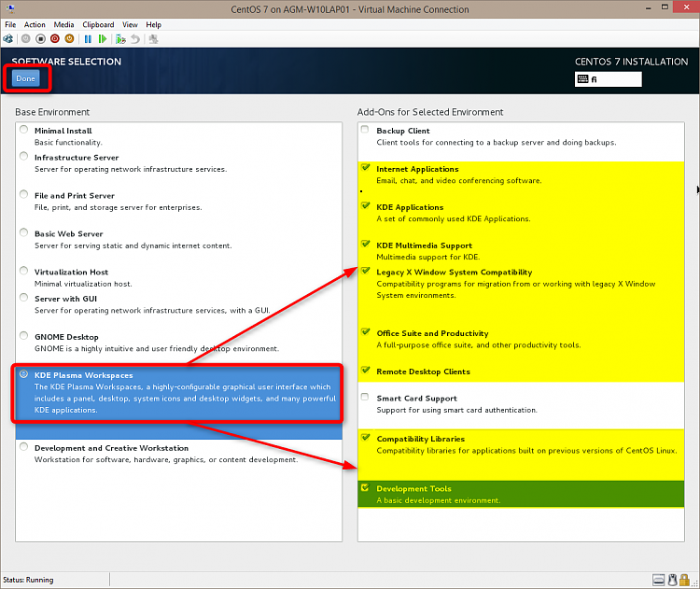This screenshot has width=700, height=589.
Task: Toggle the KDE Applications checkbox
Action: (366, 205)
